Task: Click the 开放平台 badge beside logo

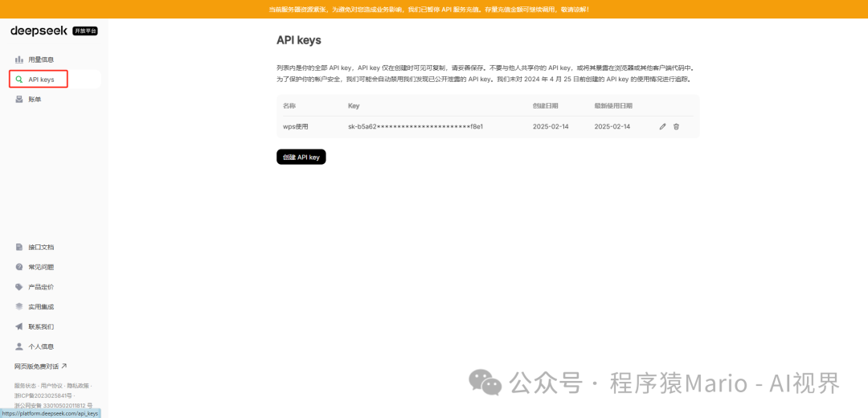Action: coord(85,31)
